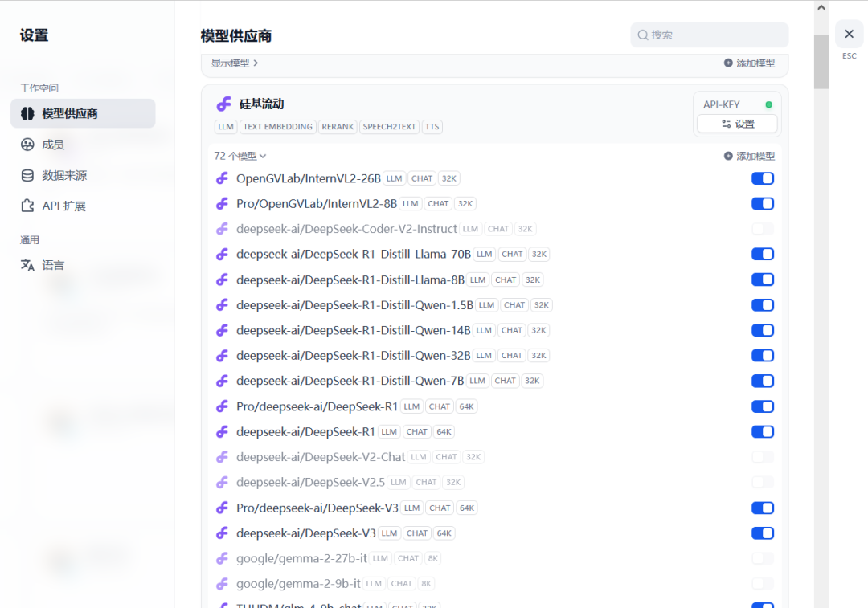
Task: Expand 显示模型 on the top provider card
Action: (x=235, y=63)
